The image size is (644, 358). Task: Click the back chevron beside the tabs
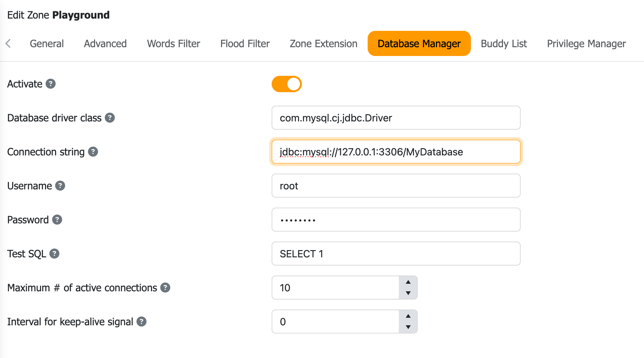8,43
